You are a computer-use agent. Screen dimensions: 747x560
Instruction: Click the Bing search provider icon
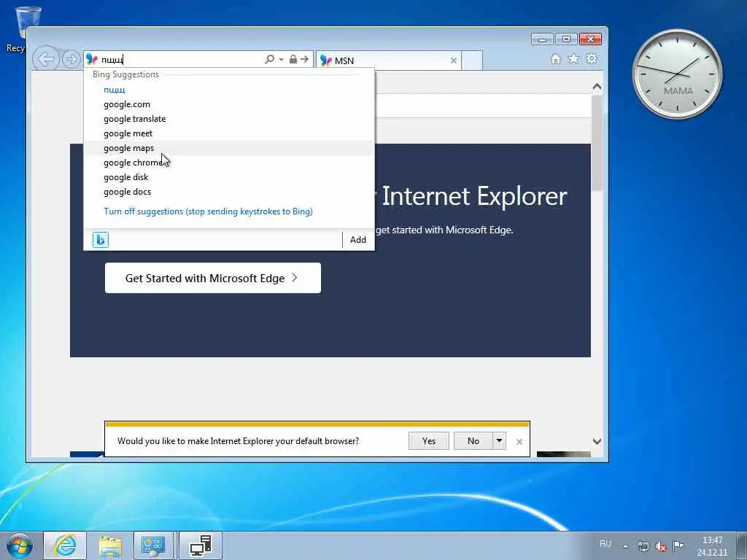click(x=101, y=239)
